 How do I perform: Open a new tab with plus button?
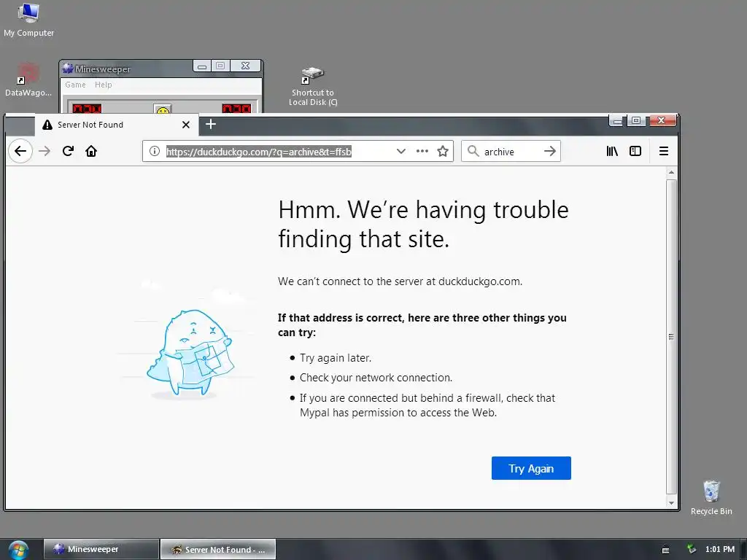click(211, 124)
